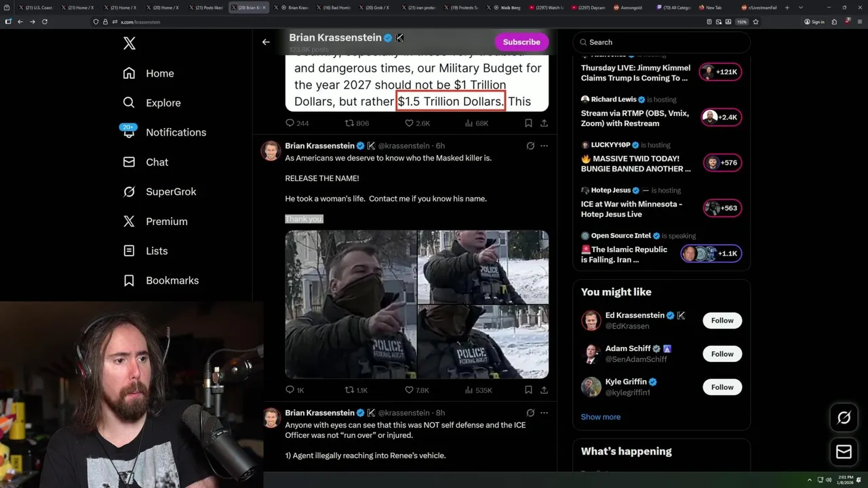Reload the page in the browser

45,22
